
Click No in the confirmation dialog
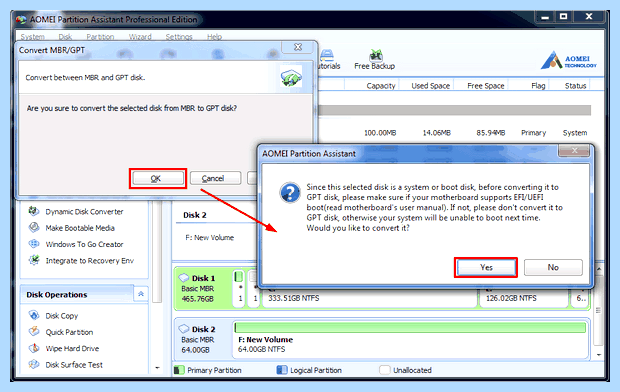point(553,267)
